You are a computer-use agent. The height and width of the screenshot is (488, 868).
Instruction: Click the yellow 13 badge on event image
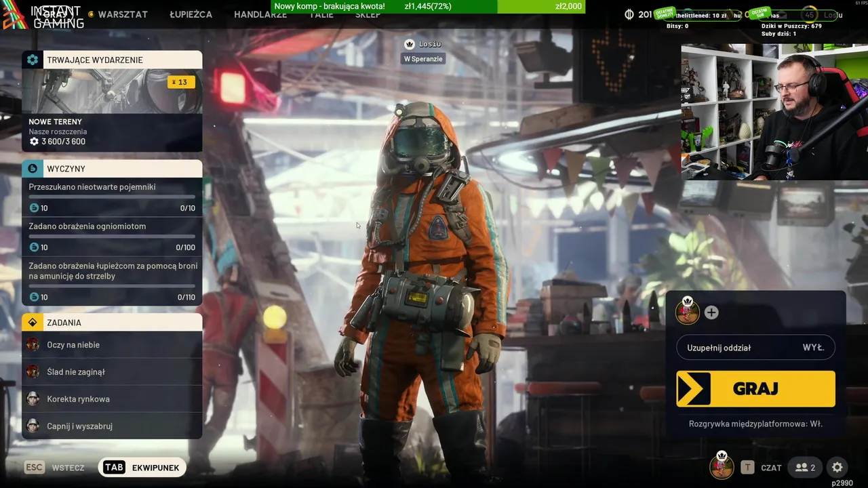coord(181,82)
